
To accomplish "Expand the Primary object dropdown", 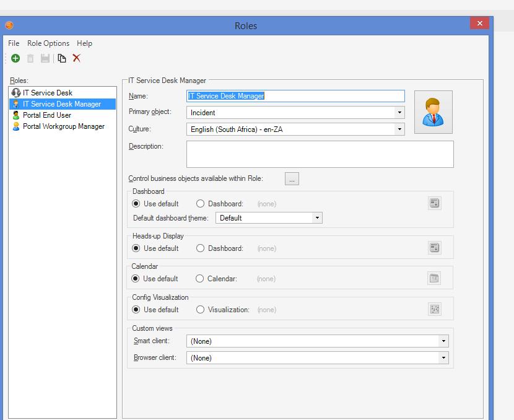I will [x=399, y=113].
